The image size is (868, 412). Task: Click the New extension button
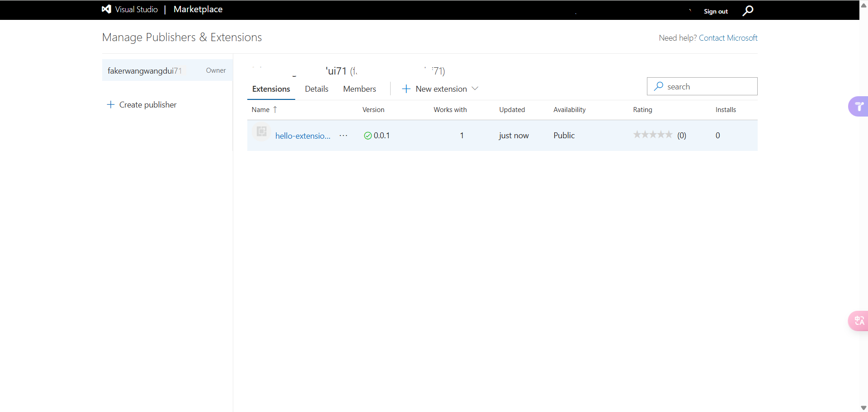click(439, 89)
